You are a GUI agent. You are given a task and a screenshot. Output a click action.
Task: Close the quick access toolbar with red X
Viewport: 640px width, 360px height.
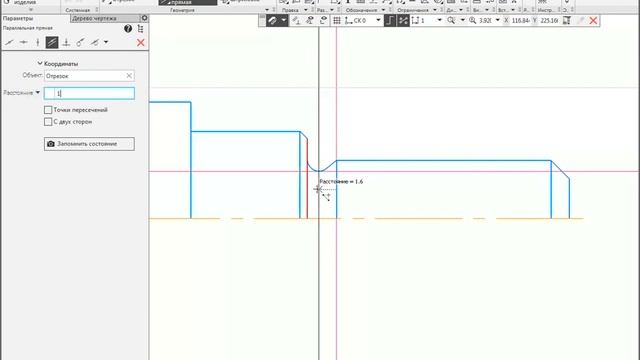point(593,20)
